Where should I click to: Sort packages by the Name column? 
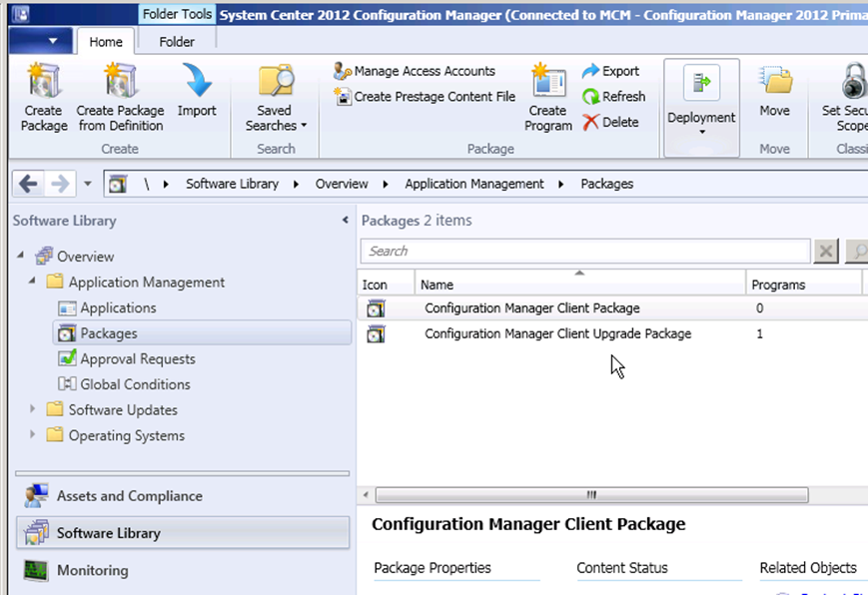[580, 285]
